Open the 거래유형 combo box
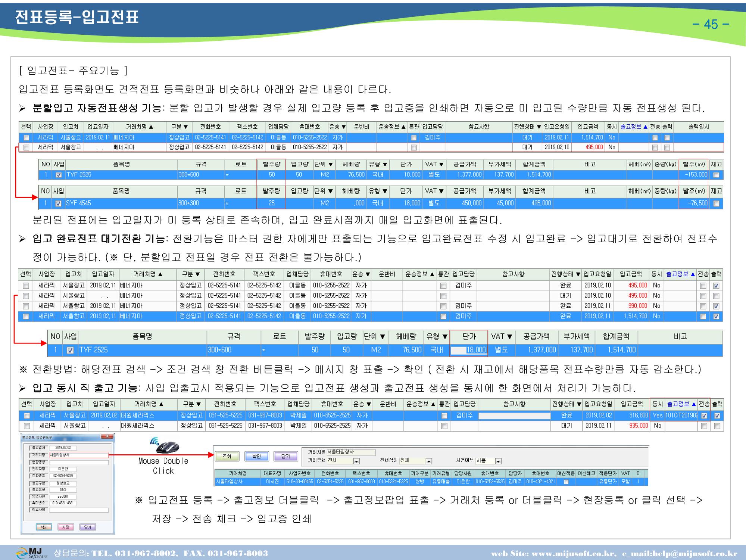 [x=356, y=461]
